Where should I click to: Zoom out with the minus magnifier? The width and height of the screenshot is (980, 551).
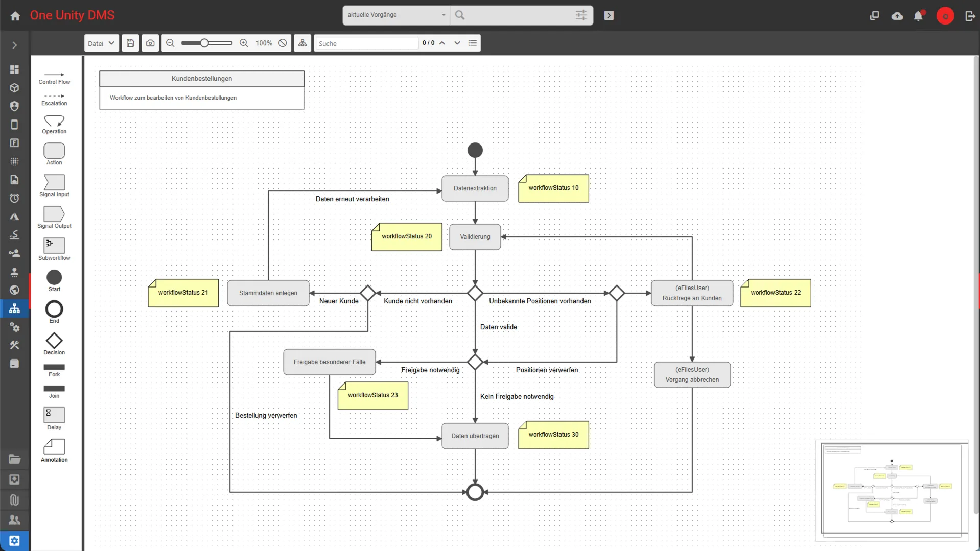click(171, 43)
